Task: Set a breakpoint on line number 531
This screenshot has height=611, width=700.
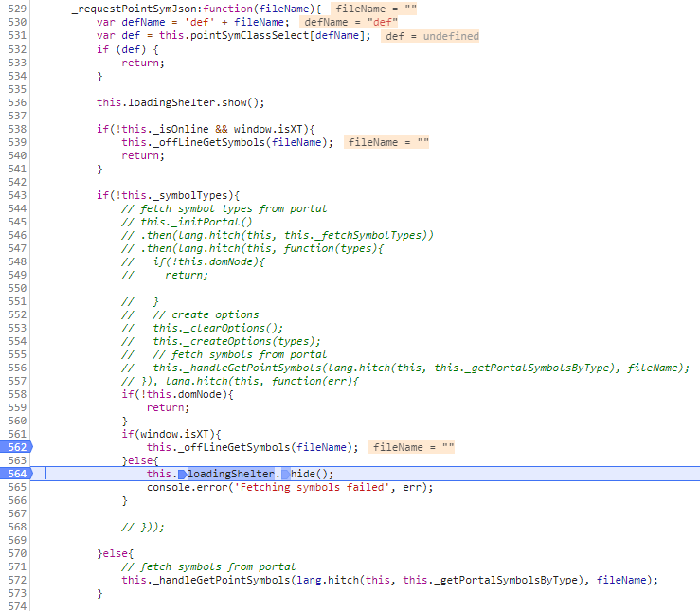Action: click(x=17, y=35)
